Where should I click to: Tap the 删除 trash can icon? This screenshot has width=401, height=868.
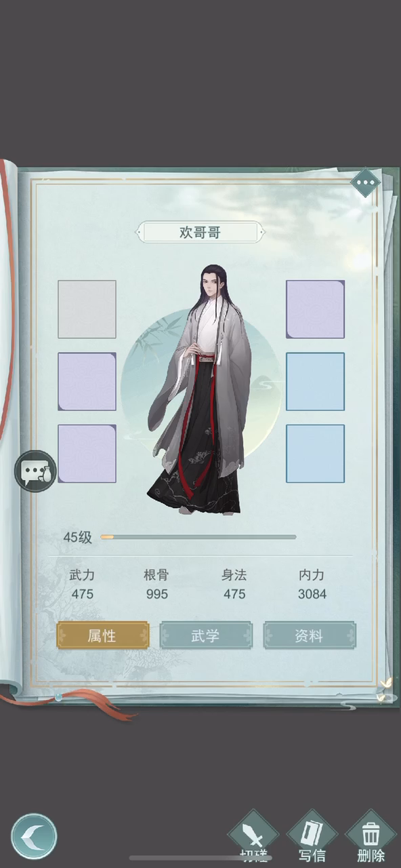pos(371,837)
